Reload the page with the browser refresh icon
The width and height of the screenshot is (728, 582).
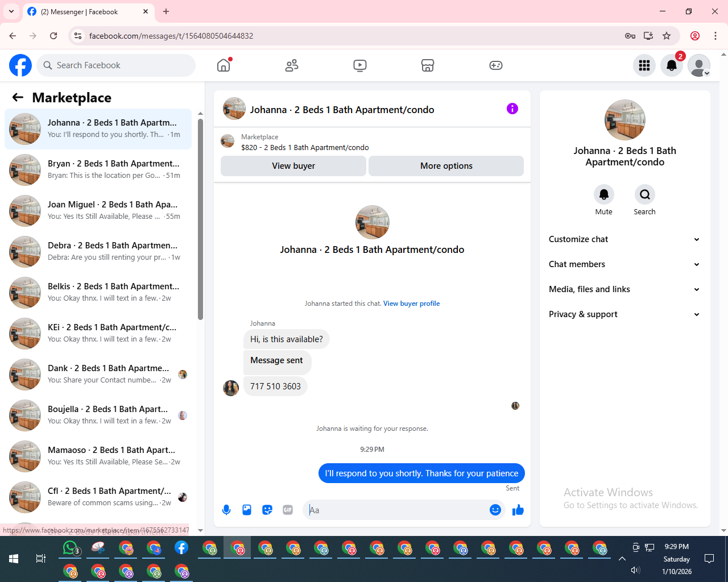coord(53,36)
